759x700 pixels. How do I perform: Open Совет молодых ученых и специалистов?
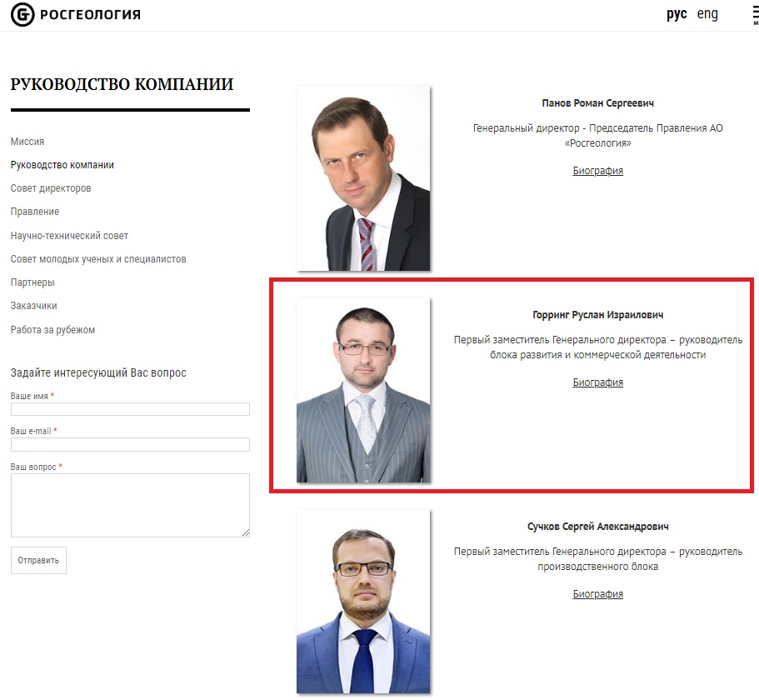click(98, 259)
